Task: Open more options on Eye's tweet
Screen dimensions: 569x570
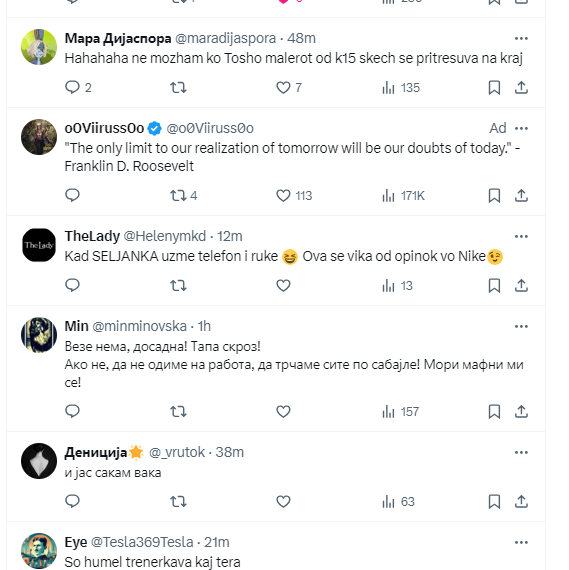Action: [521, 542]
